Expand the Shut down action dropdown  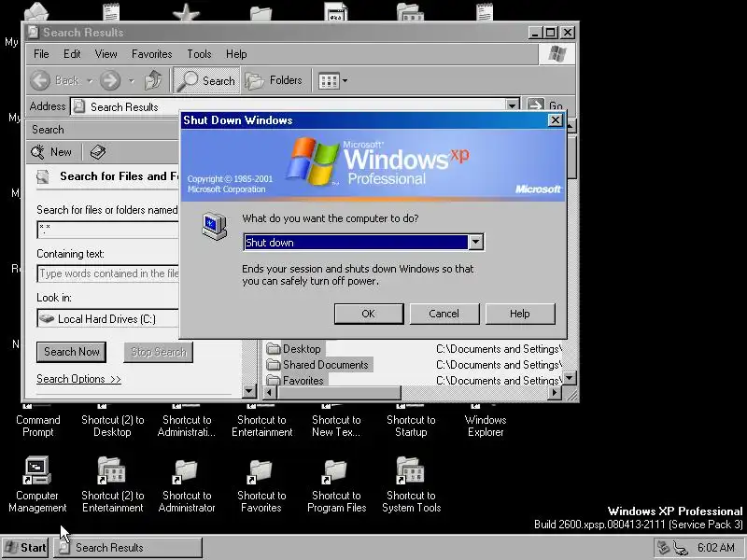[475, 243]
